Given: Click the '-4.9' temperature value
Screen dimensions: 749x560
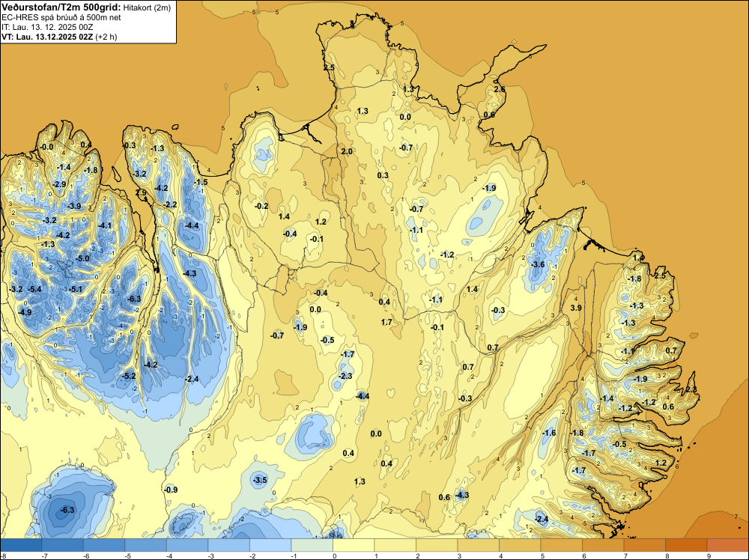Looking at the screenshot, I should (x=25, y=312).
